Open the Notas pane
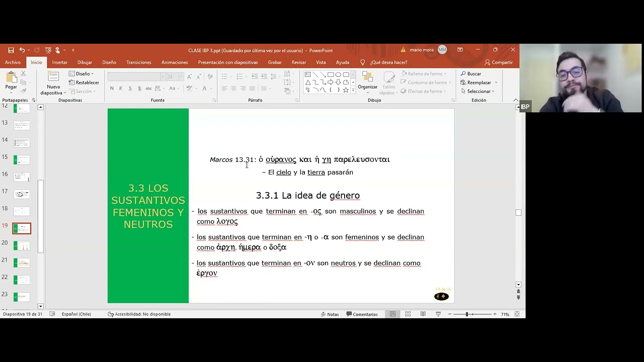The height and width of the screenshot is (362, 644). [330, 314]
